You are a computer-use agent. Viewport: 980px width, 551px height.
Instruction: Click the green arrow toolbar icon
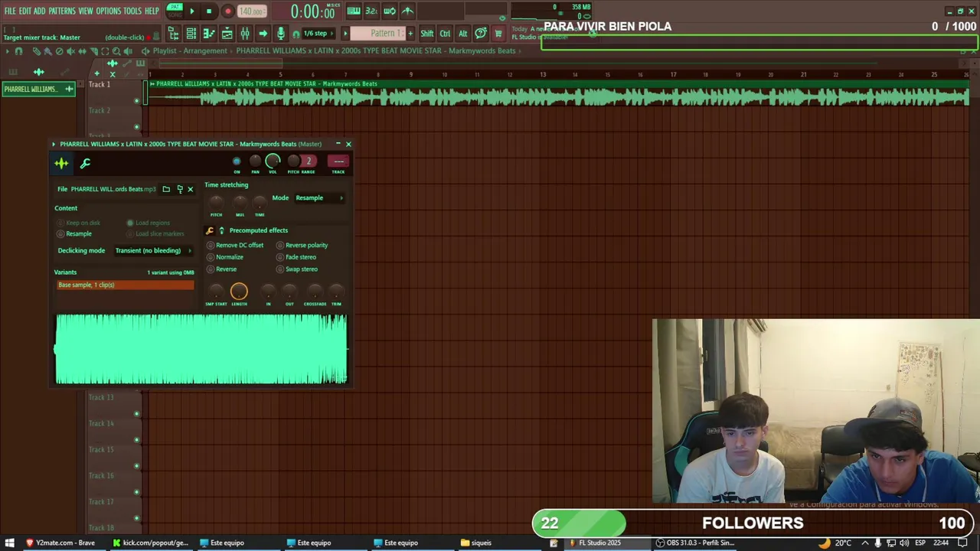[x=263, y=34]
